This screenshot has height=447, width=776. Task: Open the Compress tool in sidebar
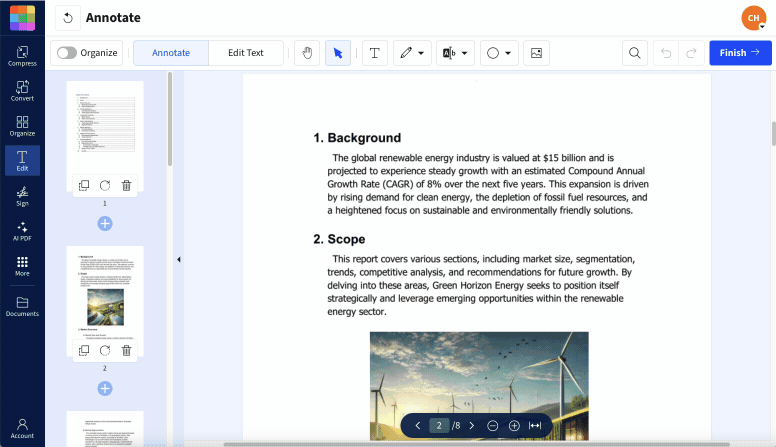pyautogui.click(x=22, y=56)
